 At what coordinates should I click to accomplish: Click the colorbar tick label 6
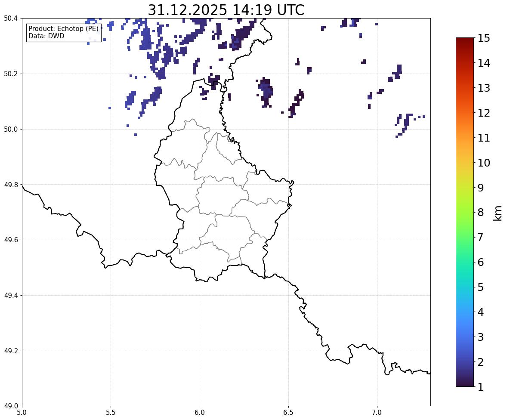coord(480,262)
